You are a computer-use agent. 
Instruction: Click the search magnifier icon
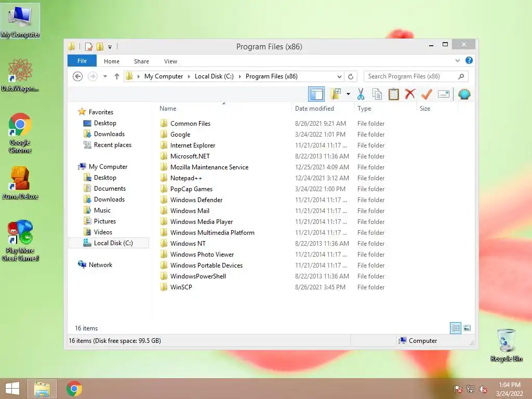pos(461,76)
